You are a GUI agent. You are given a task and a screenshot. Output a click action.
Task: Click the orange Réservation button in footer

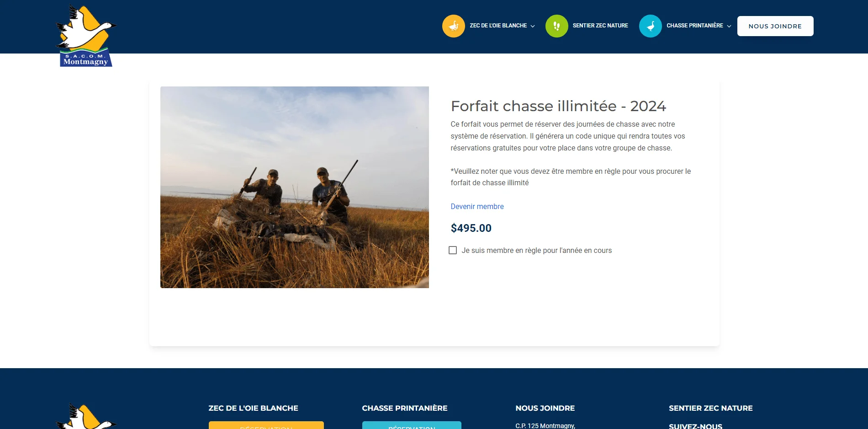click(x=266, y=425)
